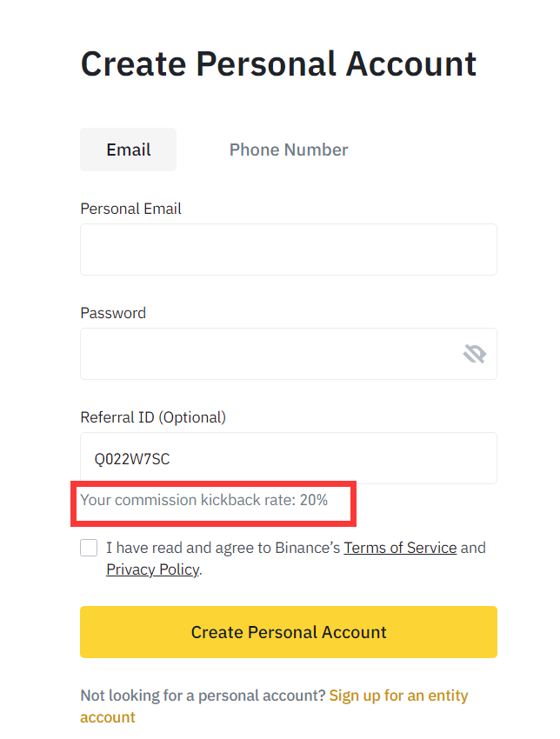This screenshot has height=739, width=560.
Task: Open the Privacy Policy link
Action: [x=152, y=569]
